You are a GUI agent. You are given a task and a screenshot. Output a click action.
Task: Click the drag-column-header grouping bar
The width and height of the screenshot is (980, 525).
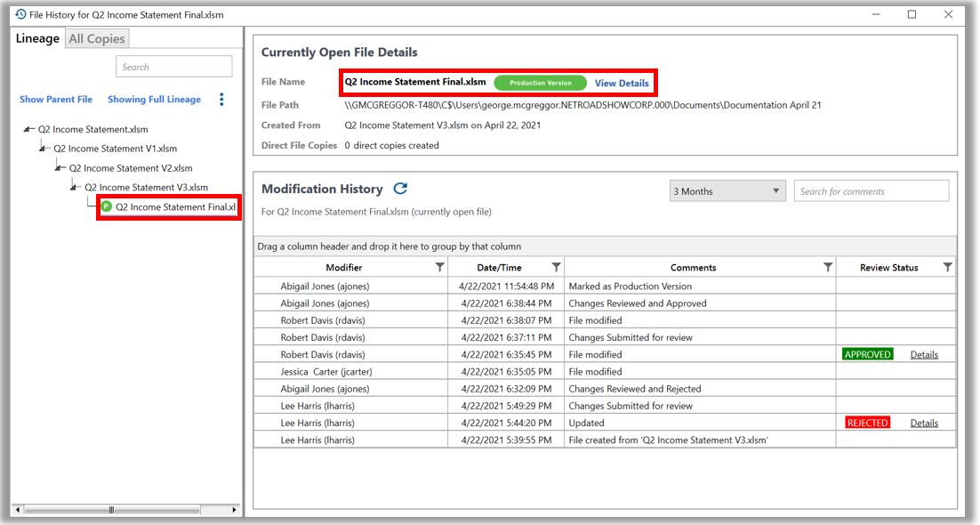[605, 246]
